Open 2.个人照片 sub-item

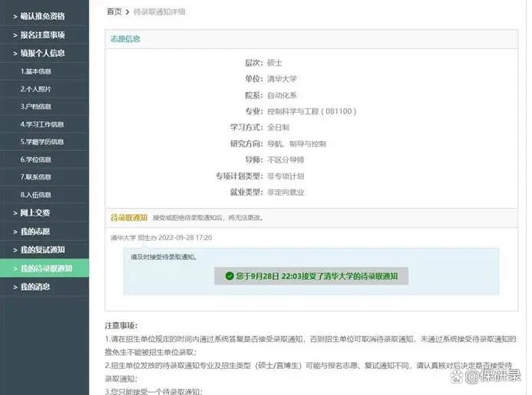click(x=35, y=89)
